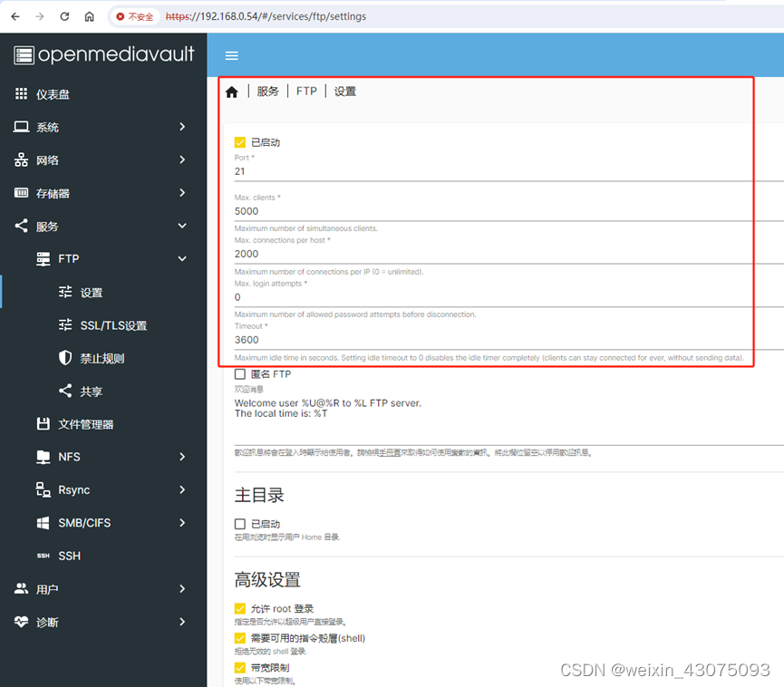Enable the 匿名 FTP checkbox
Viewport: 784px width, 687px height.
pyautogui.click(x=240, y=374)
